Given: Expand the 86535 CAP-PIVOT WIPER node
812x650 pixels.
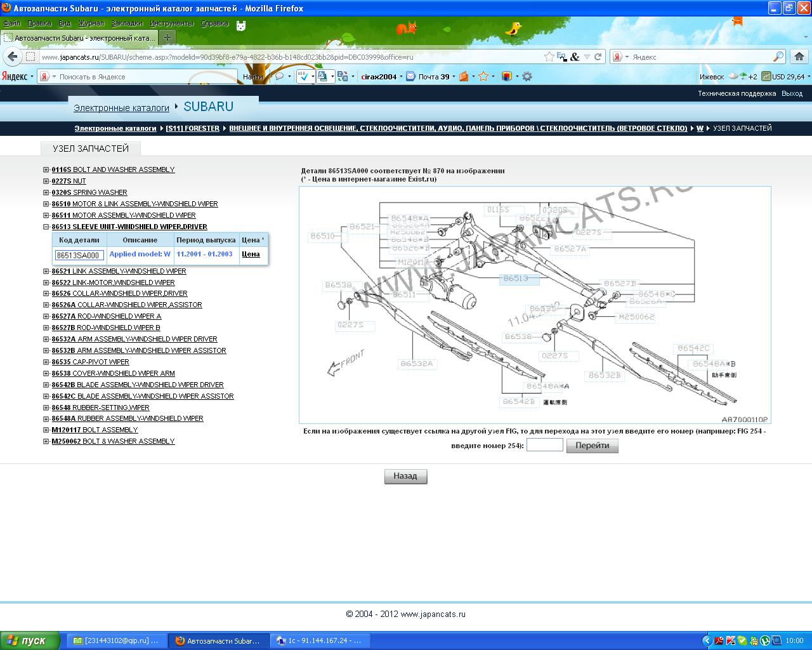Looking at the screenshot, I should [46, 362].
